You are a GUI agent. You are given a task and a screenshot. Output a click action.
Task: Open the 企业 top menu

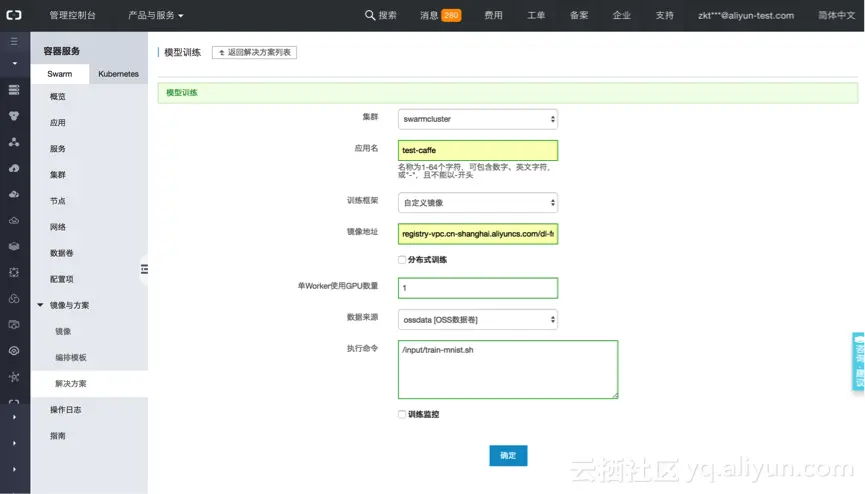(621, 15)
